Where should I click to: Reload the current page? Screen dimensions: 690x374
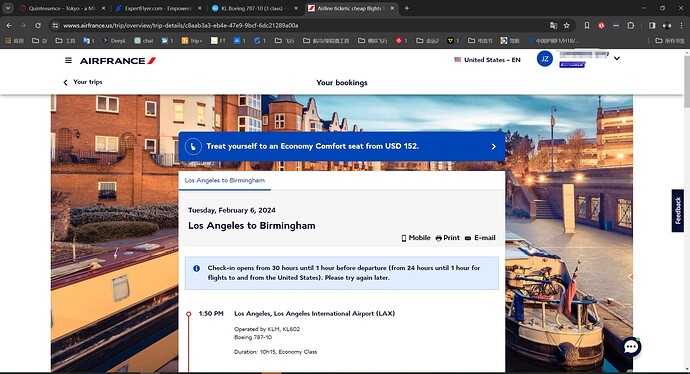pyautogui.click(x=38, y=26)
